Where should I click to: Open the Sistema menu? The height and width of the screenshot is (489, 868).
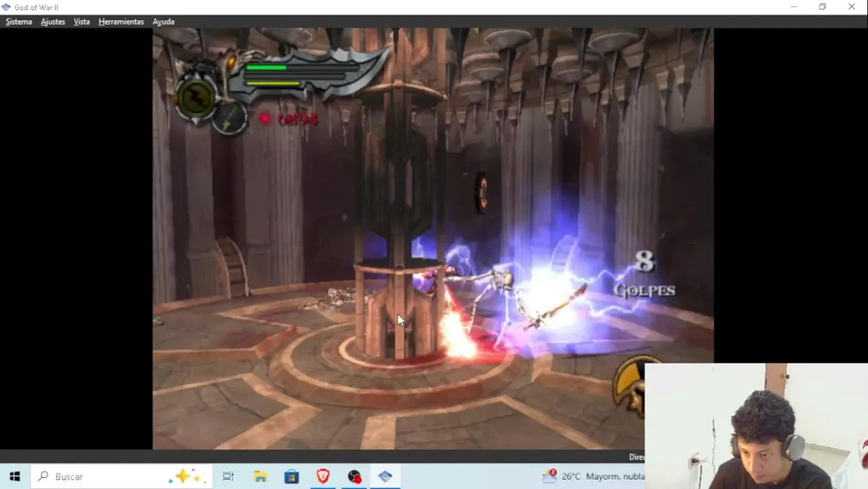coord(19,22)
